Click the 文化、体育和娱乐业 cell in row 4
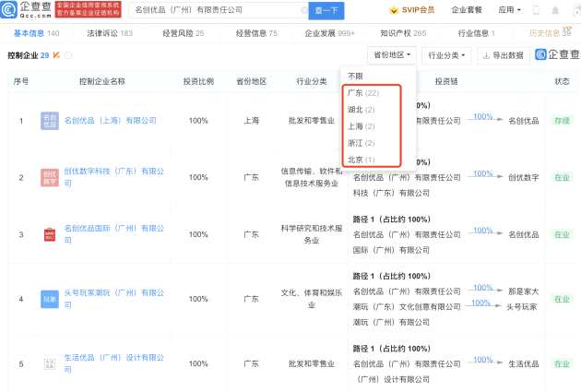The image size is (581, 392). [312, 299]
